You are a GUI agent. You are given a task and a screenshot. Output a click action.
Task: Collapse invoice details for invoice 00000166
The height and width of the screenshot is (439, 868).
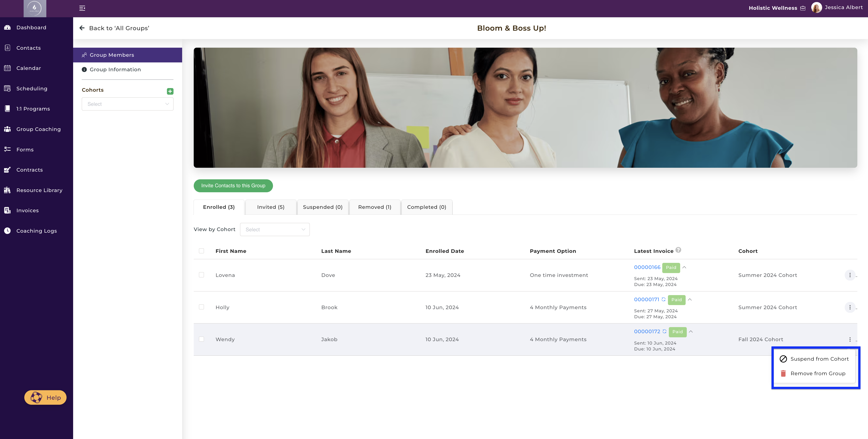pos(684,267)
